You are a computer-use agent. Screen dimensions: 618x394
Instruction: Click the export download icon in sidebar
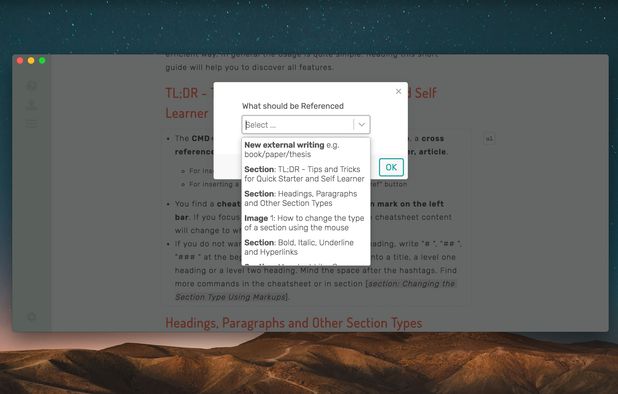click(32, 105)
